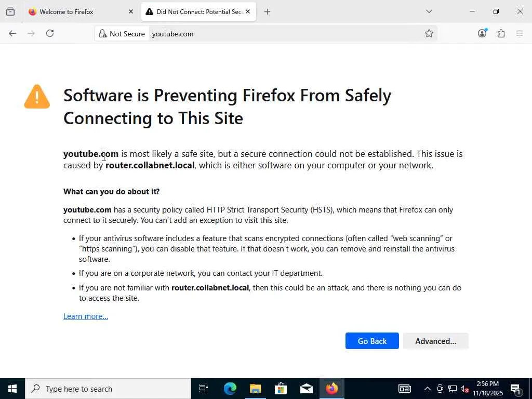532x399 pixels.
Task: Expand the Advanced error details
Action: click(x=435, y=341)
